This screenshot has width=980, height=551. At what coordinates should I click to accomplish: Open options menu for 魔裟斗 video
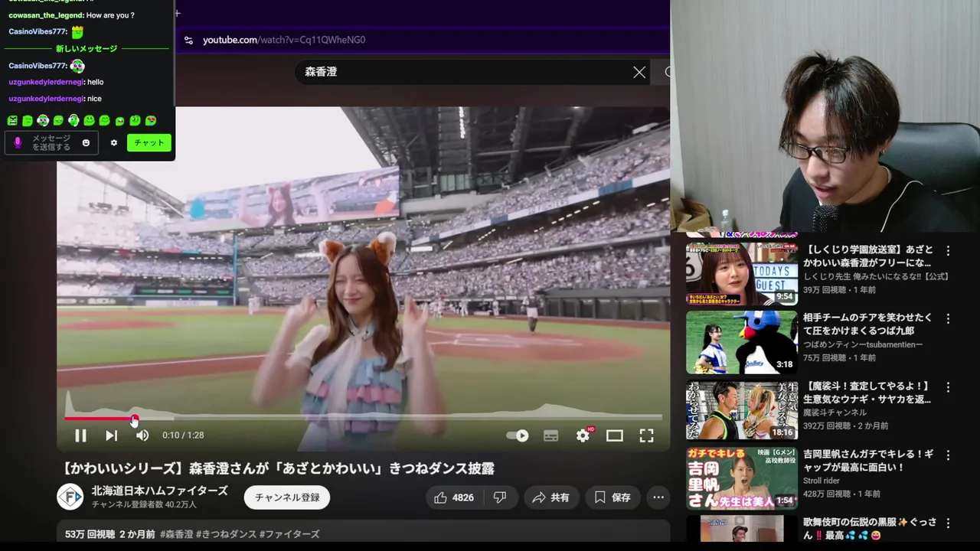[948, 387]
